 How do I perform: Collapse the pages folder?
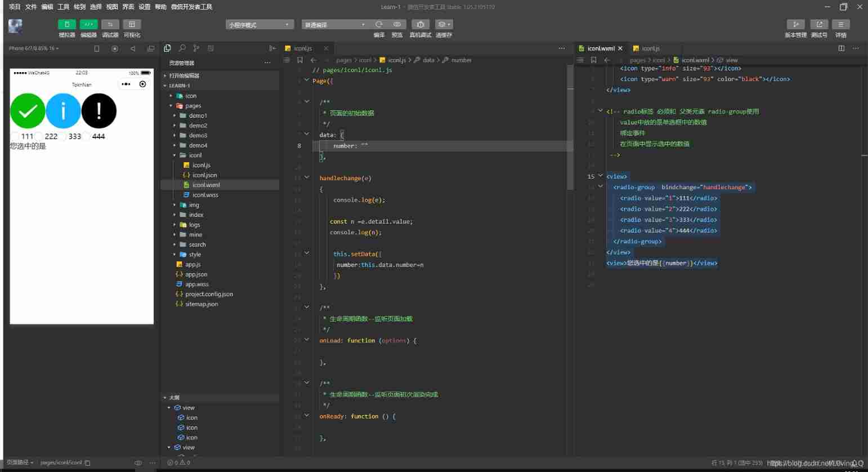point(171,106)
